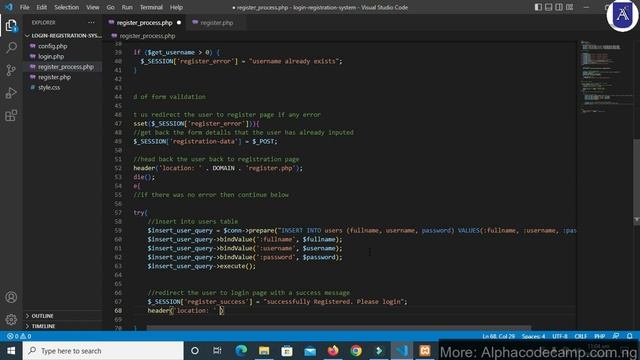The width and height of the screenshot is (640, 360).
Task: Click line number 59 in gutter
Action: [118, 231]
